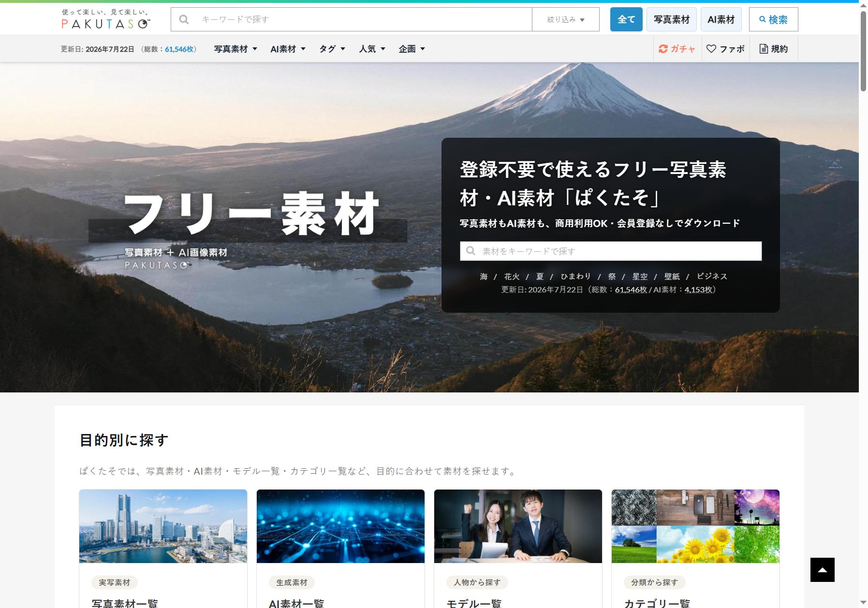Select the 全て filter toggle

[x=626, y=19]
